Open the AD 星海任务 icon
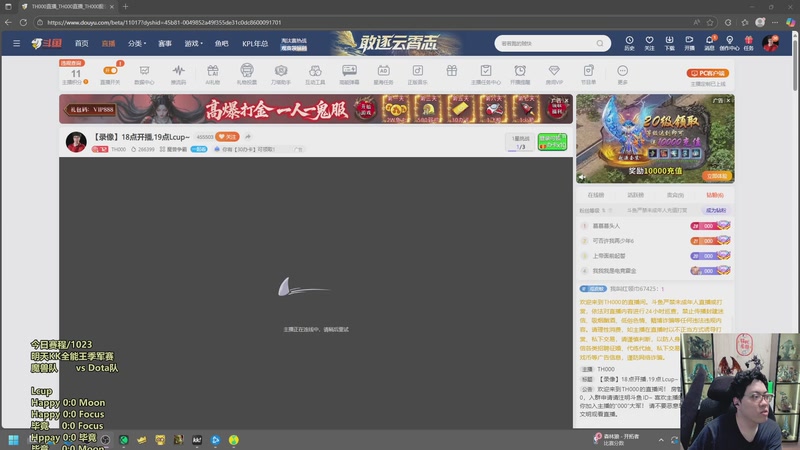The width and height of the screenshot is (800, 450). (383, 74)
